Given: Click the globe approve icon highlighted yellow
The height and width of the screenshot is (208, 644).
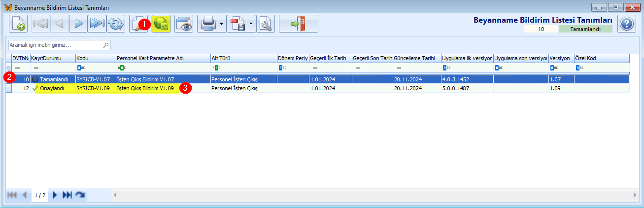Looking at the screenshot, I should click(161, 24).
